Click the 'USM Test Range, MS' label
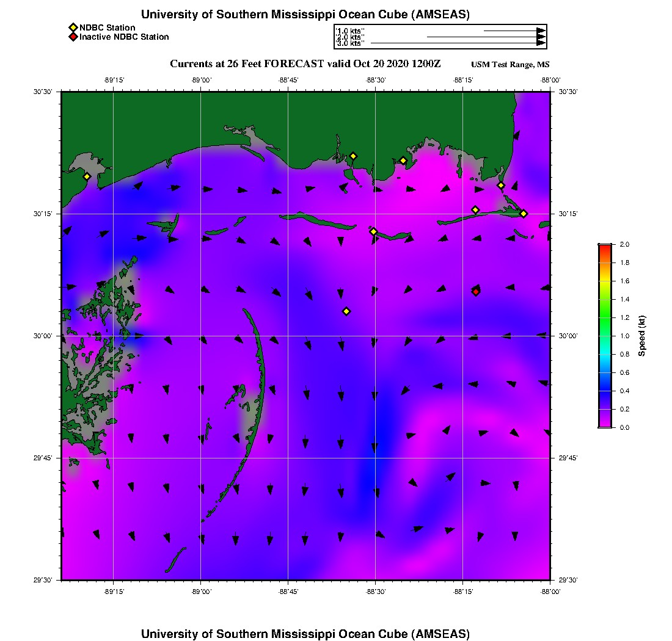Viewport: 672px width, 641px height. click(x=510, y=65)
